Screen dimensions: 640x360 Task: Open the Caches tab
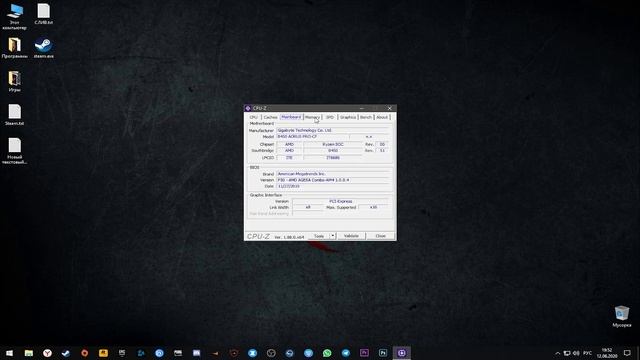pyautogui.click(x=270, y=117)
